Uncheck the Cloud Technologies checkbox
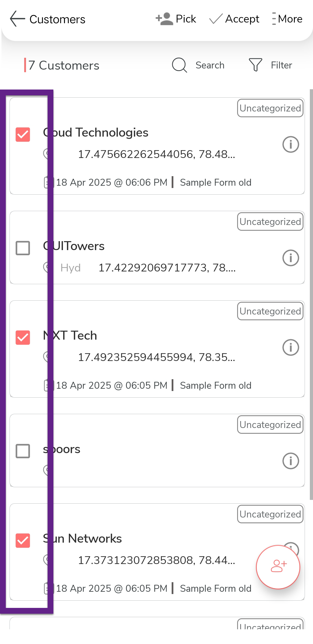 [23, 135]
